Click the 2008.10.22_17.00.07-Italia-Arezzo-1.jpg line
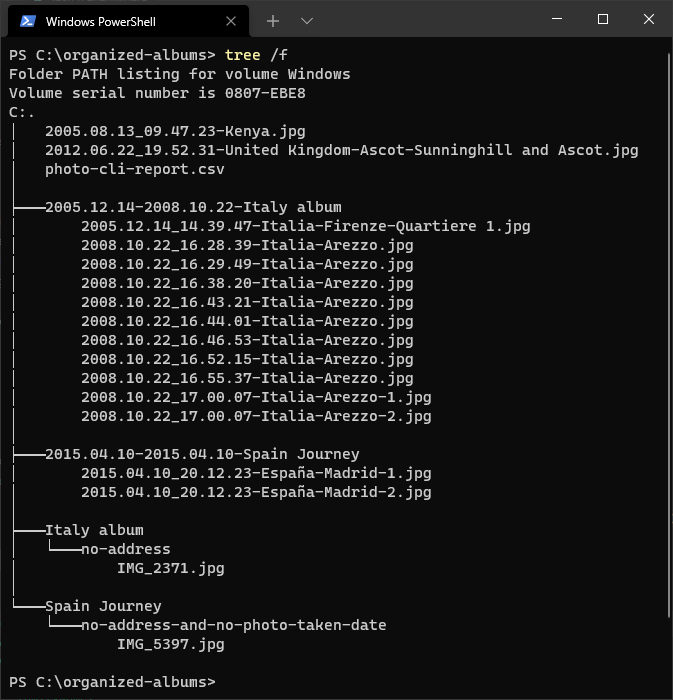This screenshot has width=673, height=700. (256, 397)
